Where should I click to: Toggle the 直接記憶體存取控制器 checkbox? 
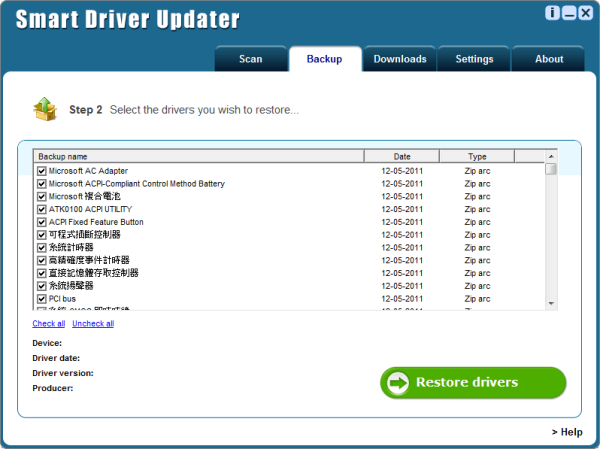pyautogui.click(x=42, y=273)
